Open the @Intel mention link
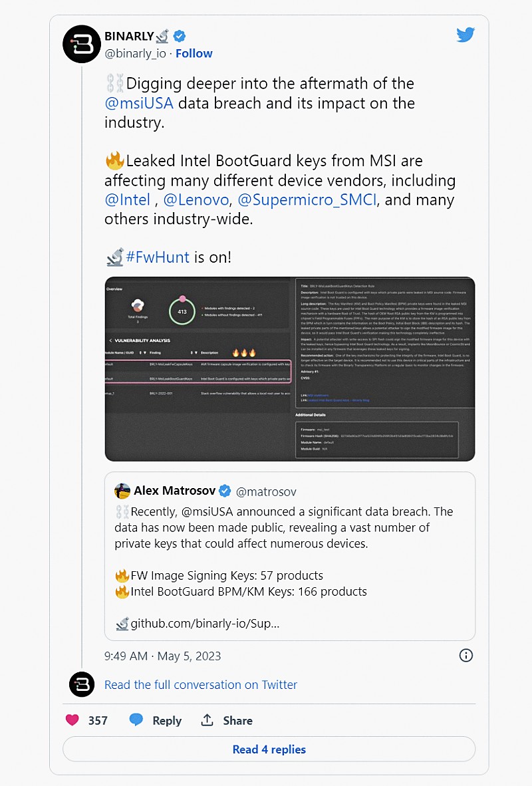 click(127, 199)
